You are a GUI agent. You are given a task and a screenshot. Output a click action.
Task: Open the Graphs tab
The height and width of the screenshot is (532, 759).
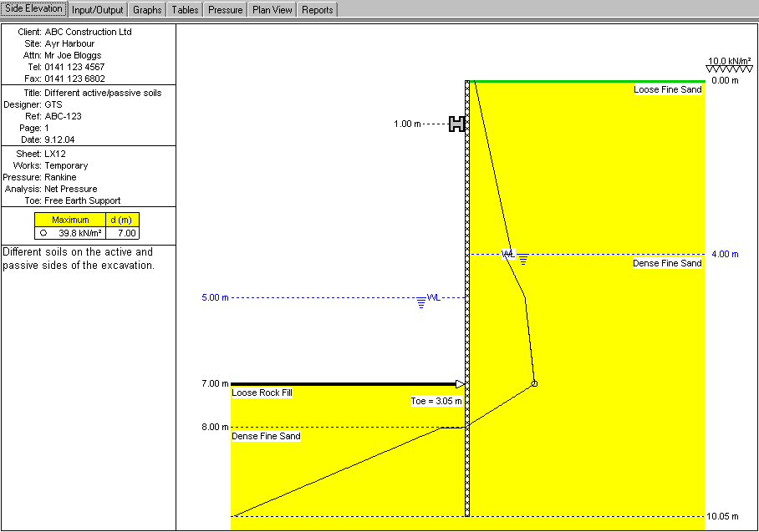[147, 10]
